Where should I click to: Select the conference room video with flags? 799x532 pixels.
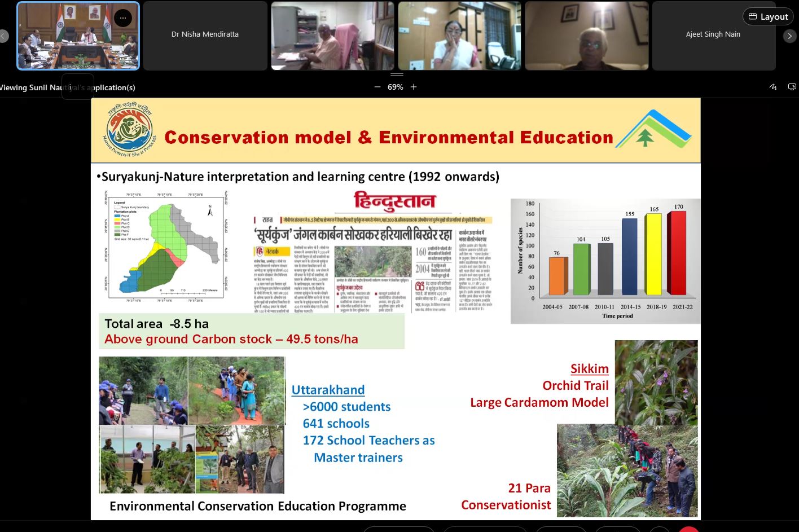(x=78, y=37)
